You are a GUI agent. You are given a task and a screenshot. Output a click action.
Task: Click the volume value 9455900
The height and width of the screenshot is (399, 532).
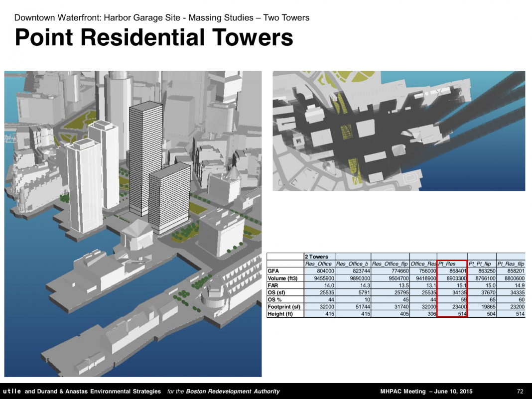pos(324,278)
